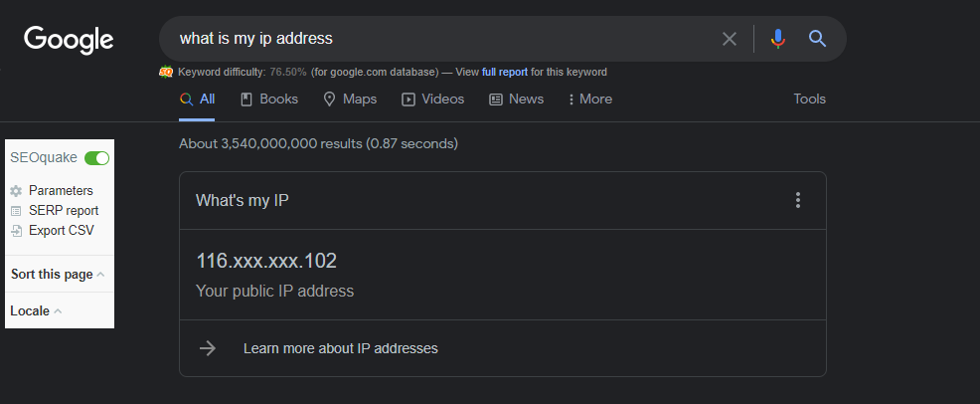Open three-dot options on What's my IP card
The width and height of the screenshot is (980, 404).
797,200
